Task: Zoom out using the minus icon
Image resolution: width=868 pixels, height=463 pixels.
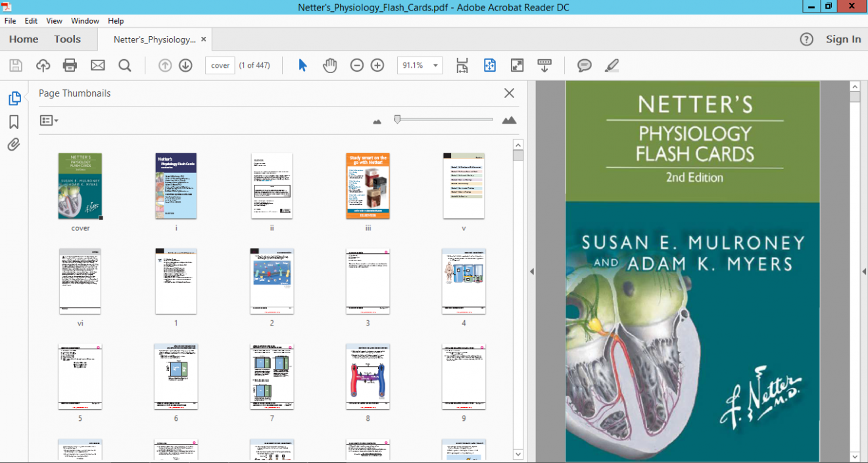Action: pyautogui.click(x=356, y=65)
